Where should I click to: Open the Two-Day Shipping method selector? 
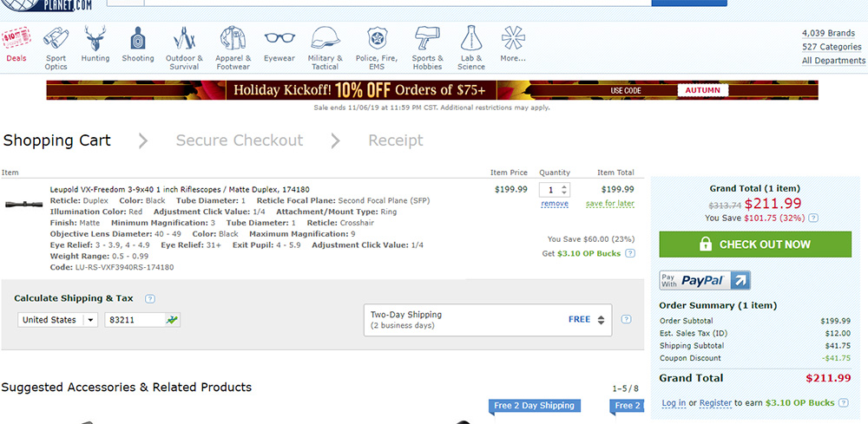tap(488, 320)
